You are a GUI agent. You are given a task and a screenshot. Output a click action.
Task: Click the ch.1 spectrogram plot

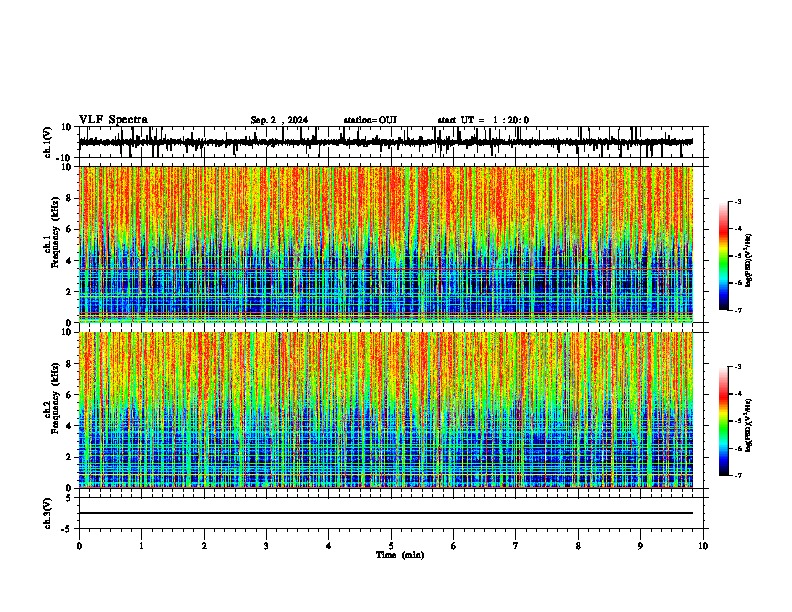(386, 244)
